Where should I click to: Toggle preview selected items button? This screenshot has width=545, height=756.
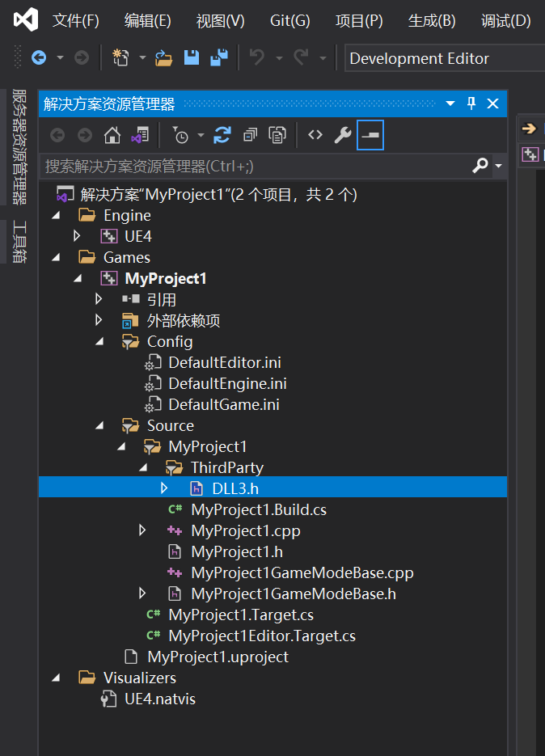370,135
